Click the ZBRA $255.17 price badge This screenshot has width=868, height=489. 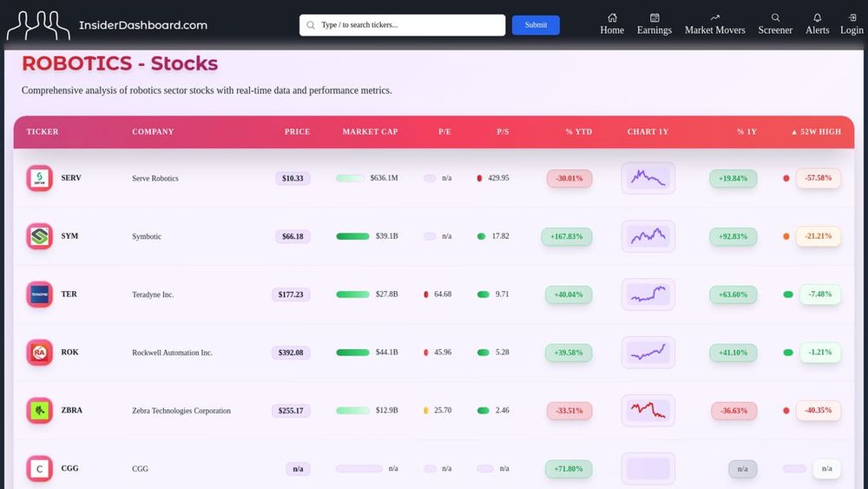point(291,410)
